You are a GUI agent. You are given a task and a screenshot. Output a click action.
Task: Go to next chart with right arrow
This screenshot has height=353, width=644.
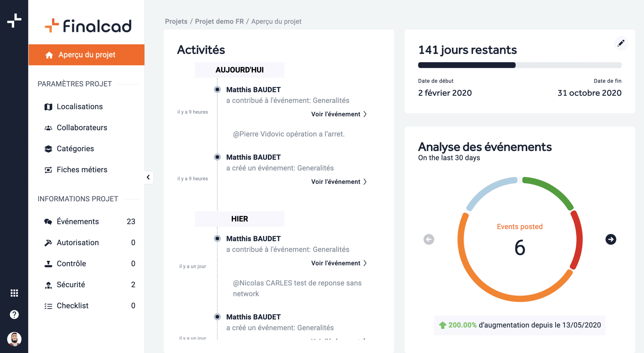pos(611,239)
